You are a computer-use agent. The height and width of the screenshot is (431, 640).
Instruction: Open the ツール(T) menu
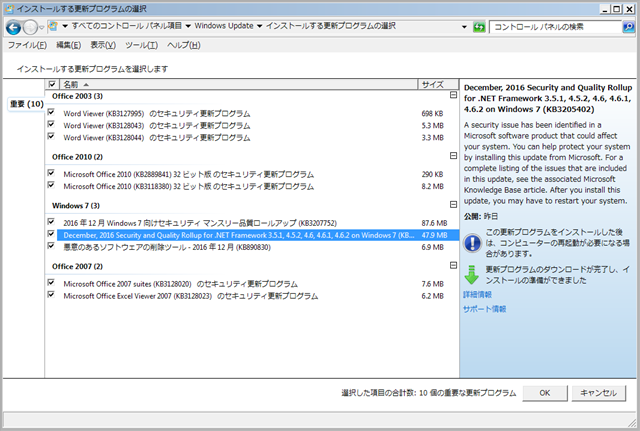point(141,45)
